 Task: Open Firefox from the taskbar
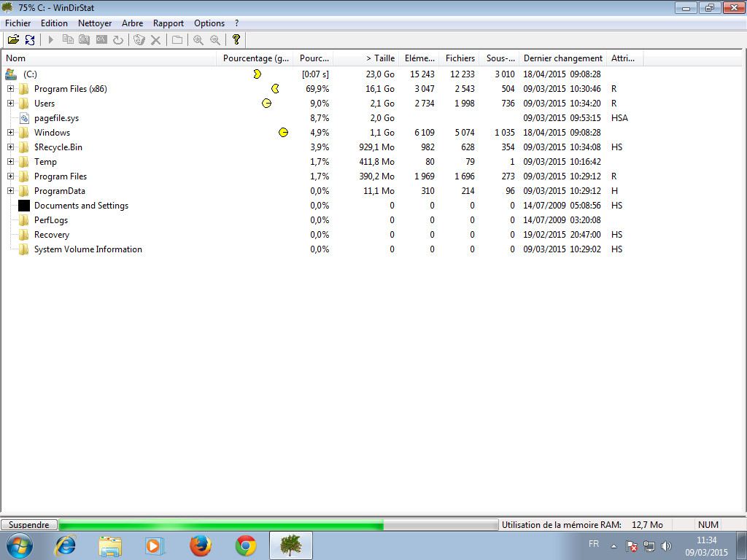tap(200, 545)
